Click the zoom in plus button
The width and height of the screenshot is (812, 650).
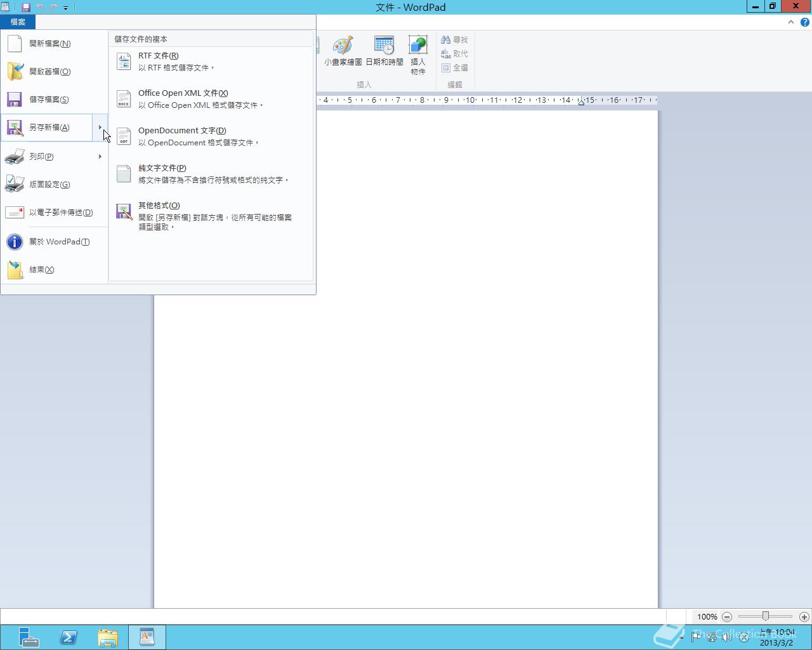(804, 616)
